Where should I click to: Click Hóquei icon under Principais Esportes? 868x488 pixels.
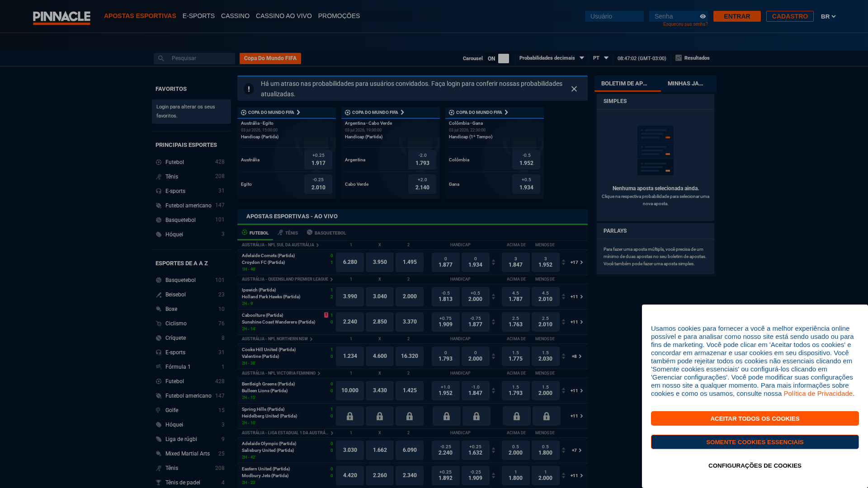pos(159,235)
